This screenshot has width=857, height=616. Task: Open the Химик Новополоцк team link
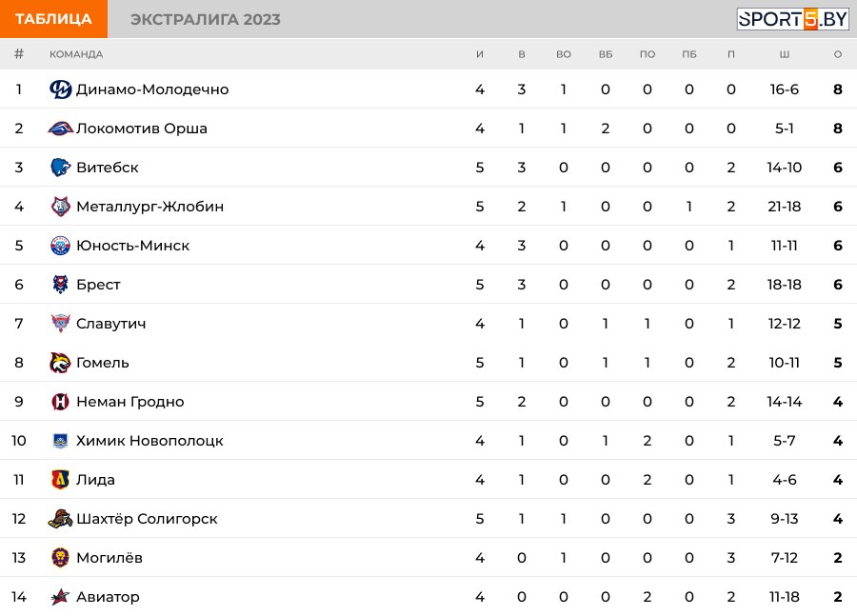tap(149, 441)
